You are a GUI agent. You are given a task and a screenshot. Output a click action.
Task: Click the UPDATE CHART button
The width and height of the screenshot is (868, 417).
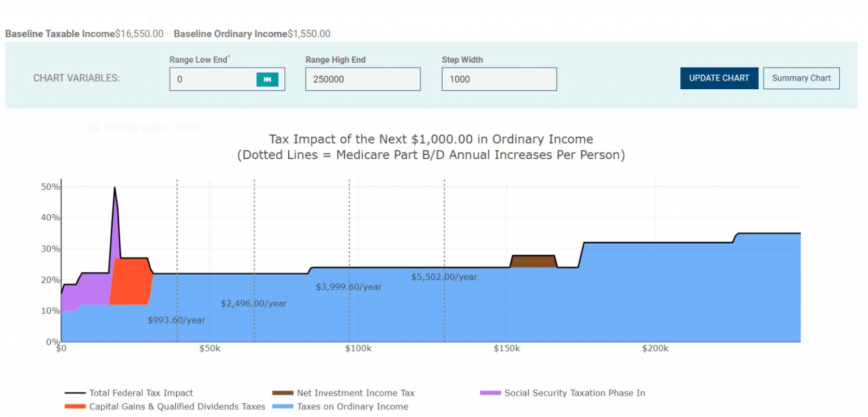tap(719, 78)
